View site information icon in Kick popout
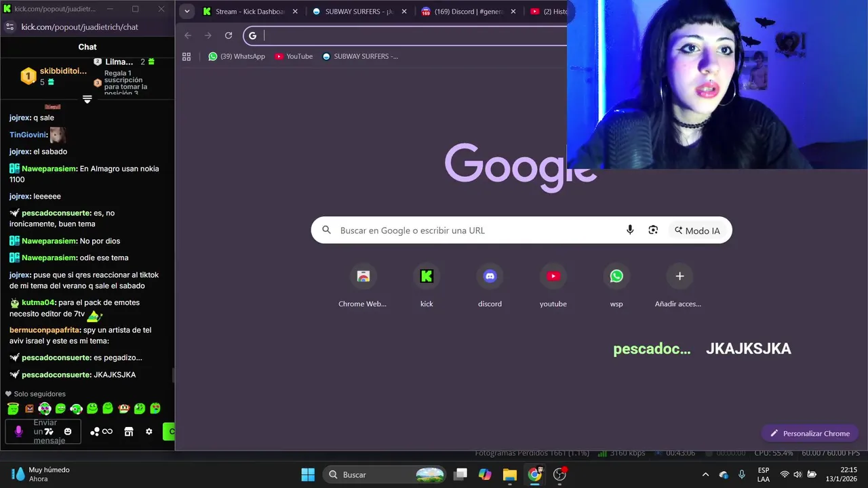The height and width of the screenshot is (488, 868). (x=9, y=26)
